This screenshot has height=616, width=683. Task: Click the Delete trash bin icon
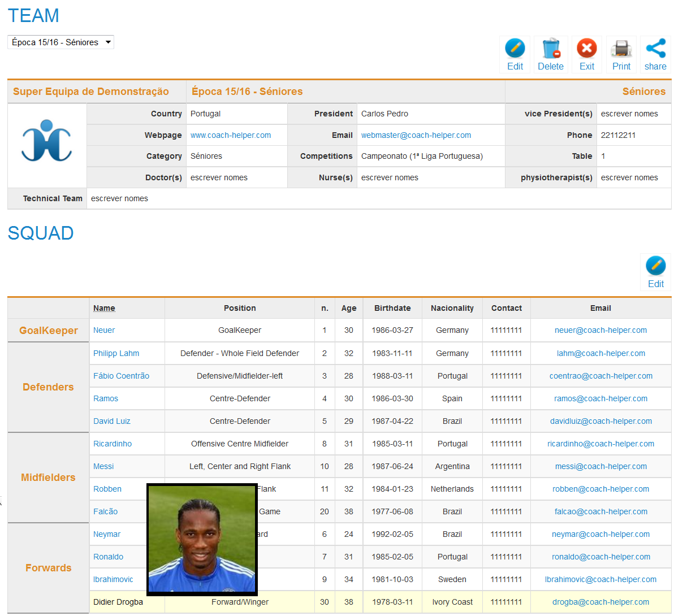[x=550, y=49]
